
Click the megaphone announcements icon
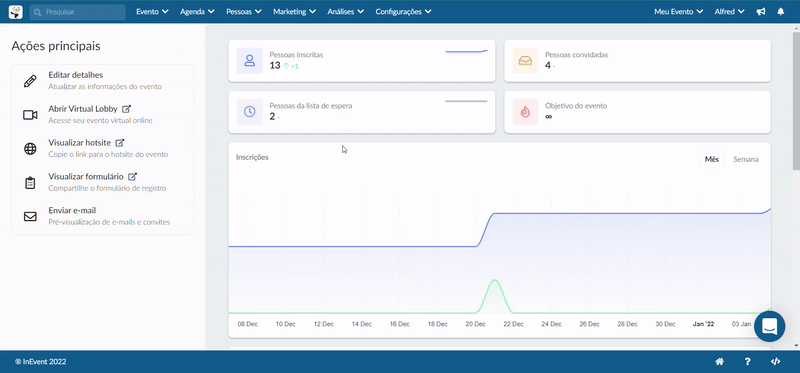(x=761, y=12)
